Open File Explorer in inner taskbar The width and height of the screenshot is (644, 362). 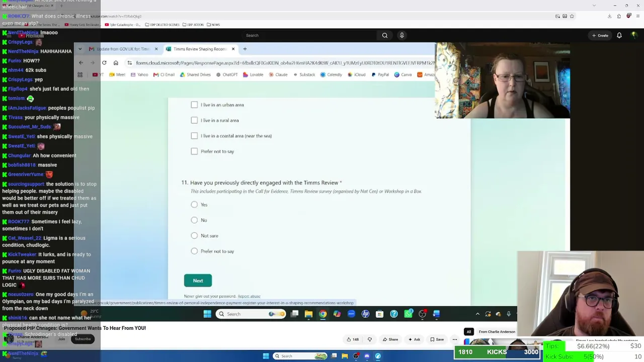pyautogui.click(x=308, y=314)
